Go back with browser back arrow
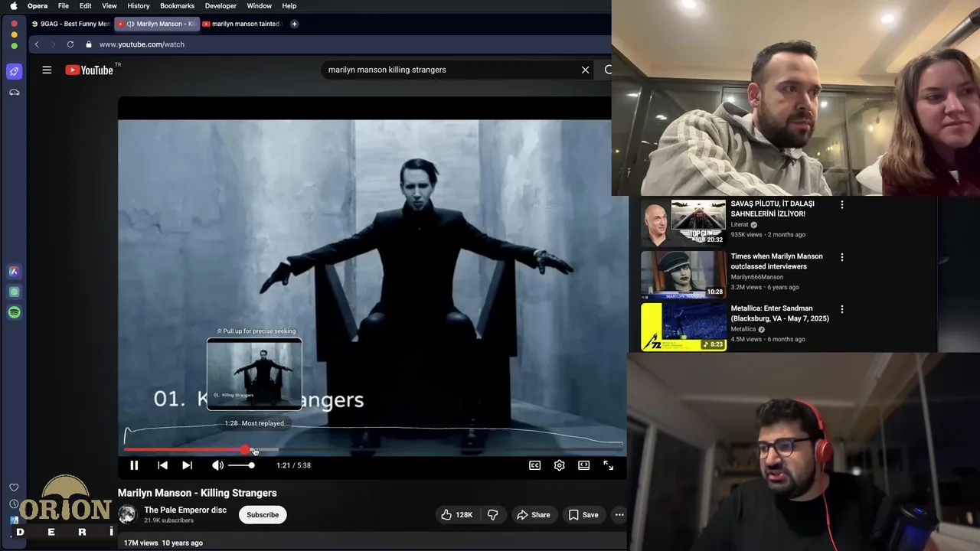 [x=37, y=44]
